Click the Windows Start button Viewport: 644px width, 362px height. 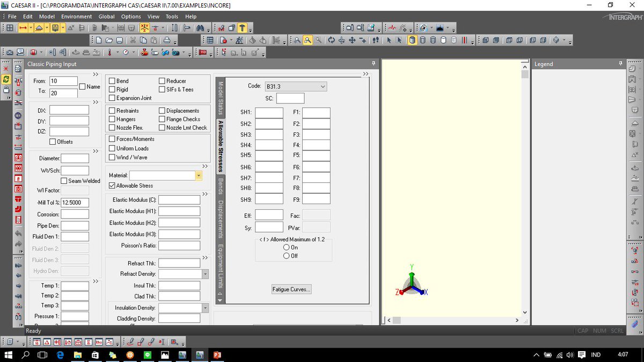pos(9,355)
